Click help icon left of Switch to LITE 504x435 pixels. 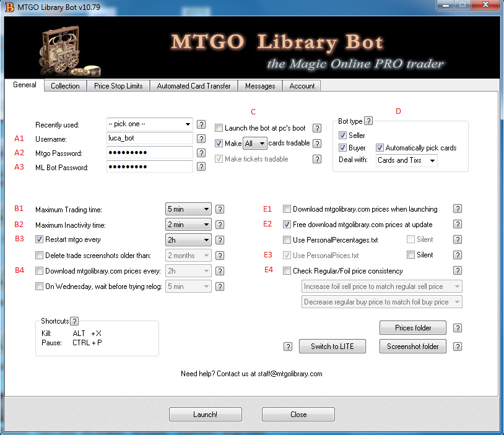(287, 347)
